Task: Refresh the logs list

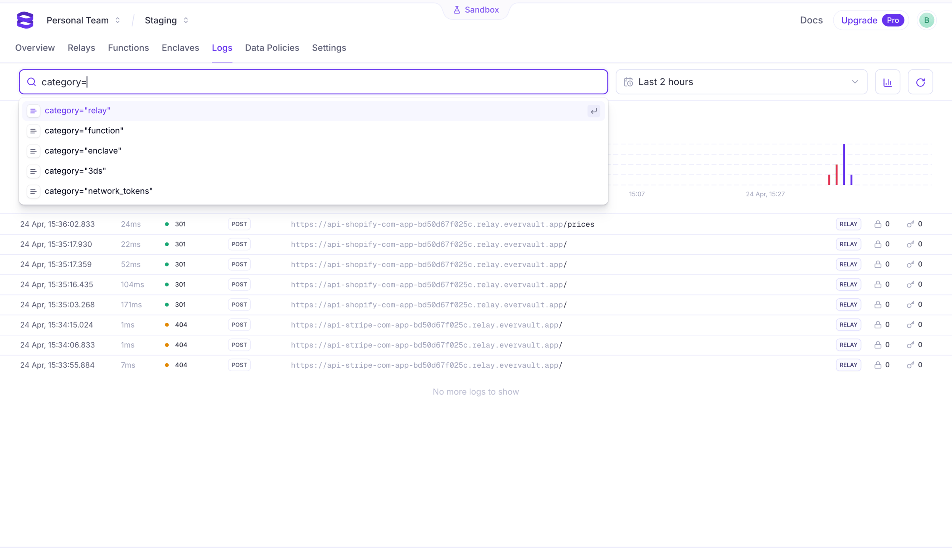Action: (x=920, y=82)
